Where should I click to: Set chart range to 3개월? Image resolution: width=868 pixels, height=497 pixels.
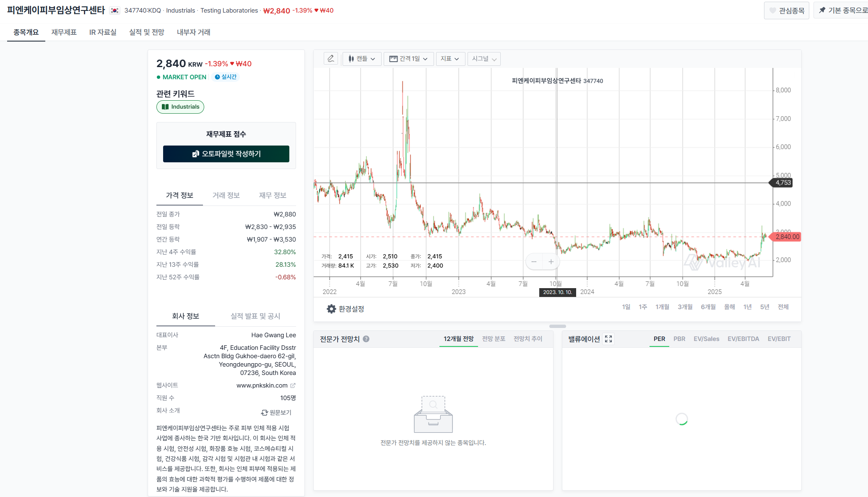(x=685, y=307)
